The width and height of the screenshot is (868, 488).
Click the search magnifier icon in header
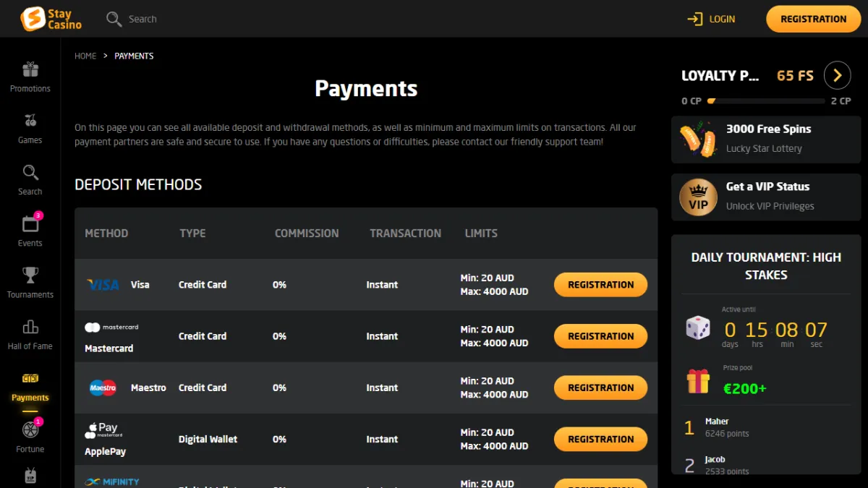[114, 19]
